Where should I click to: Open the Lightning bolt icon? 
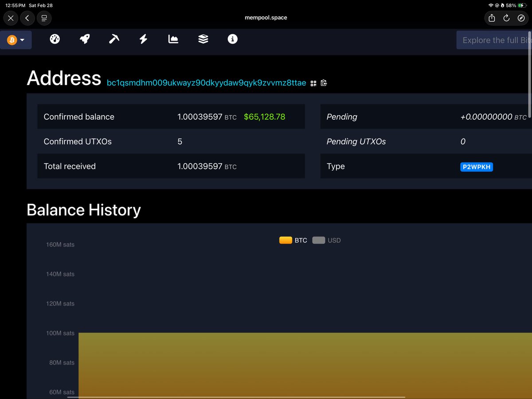(x=143, y=39)
